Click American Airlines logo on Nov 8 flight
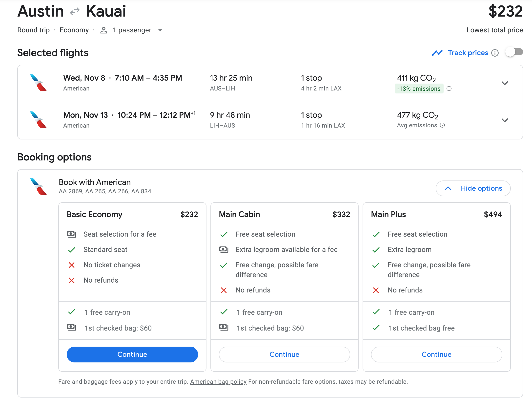The image size is (532, 401). coord(38,83)
